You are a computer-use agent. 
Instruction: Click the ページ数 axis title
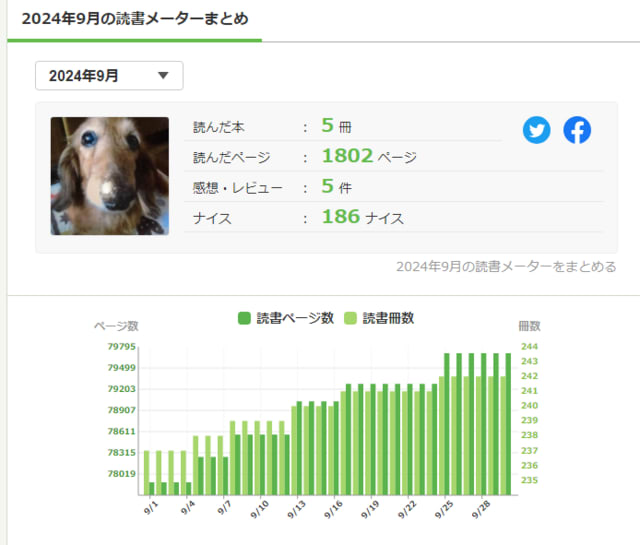pyautogui.click(x=116, y=326)
